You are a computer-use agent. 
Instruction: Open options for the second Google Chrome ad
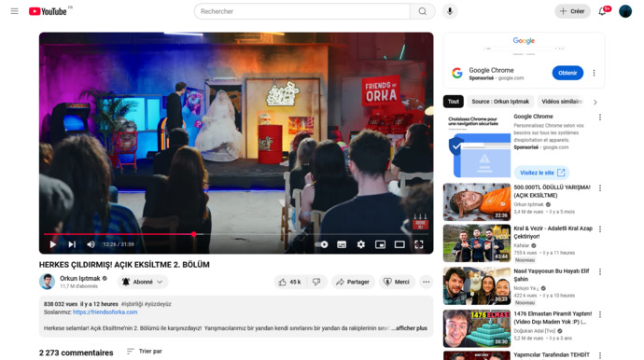click(600, 118)
